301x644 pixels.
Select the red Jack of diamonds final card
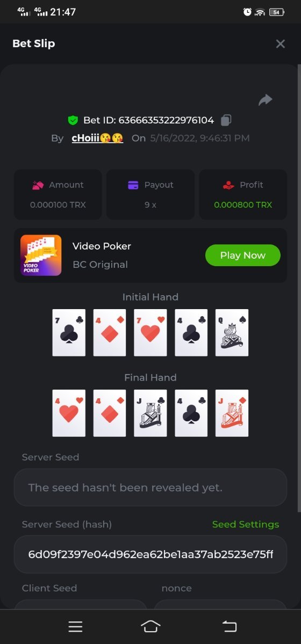(232, 413)
